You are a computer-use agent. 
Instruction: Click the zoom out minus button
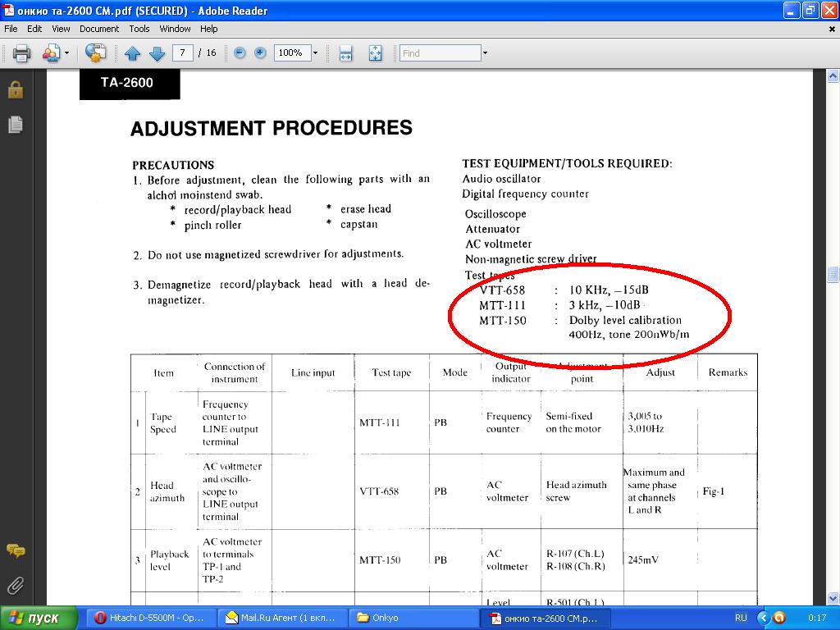pos(240,52)
